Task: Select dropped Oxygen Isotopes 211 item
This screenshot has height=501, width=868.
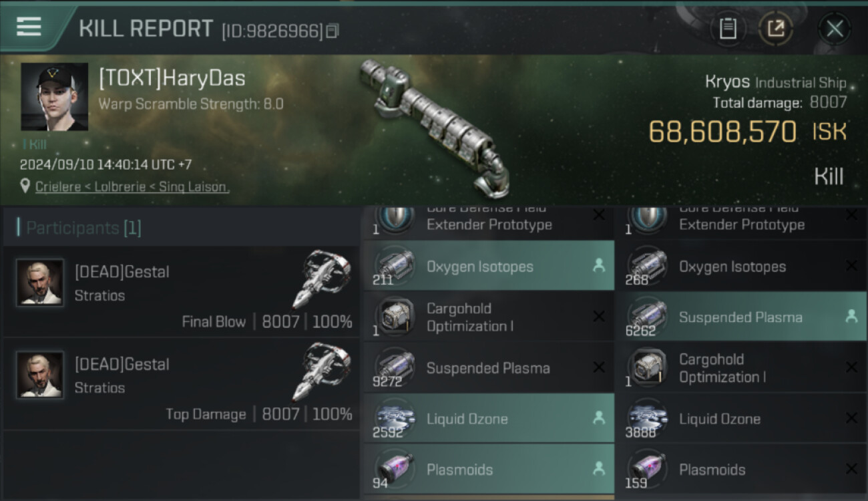Action: tap(489, 266)
